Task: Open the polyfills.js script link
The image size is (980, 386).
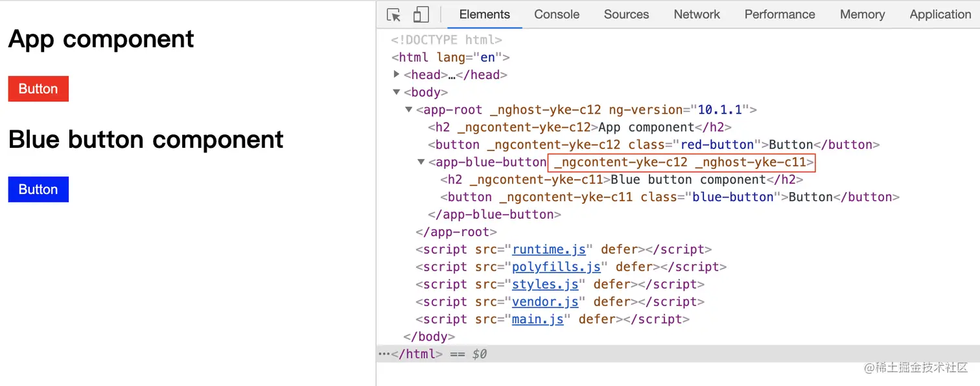Action: point(556,267)
